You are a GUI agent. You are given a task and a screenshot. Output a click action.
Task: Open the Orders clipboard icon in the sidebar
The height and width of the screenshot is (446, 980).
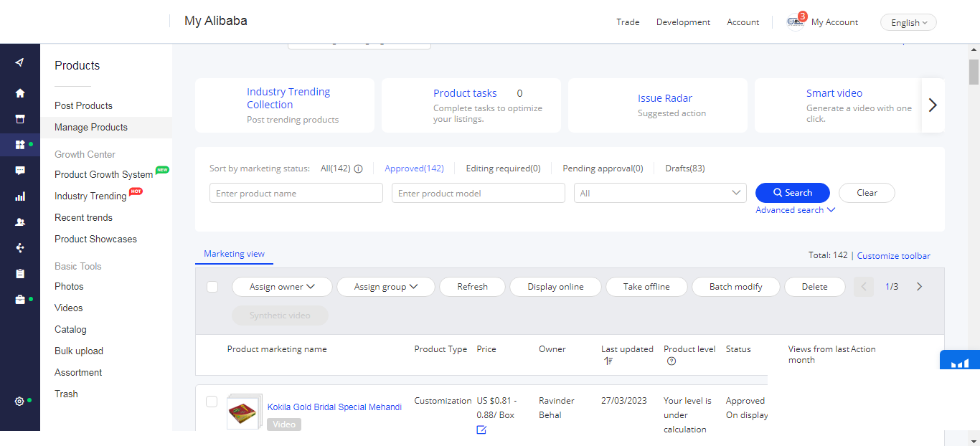point(19,273)
